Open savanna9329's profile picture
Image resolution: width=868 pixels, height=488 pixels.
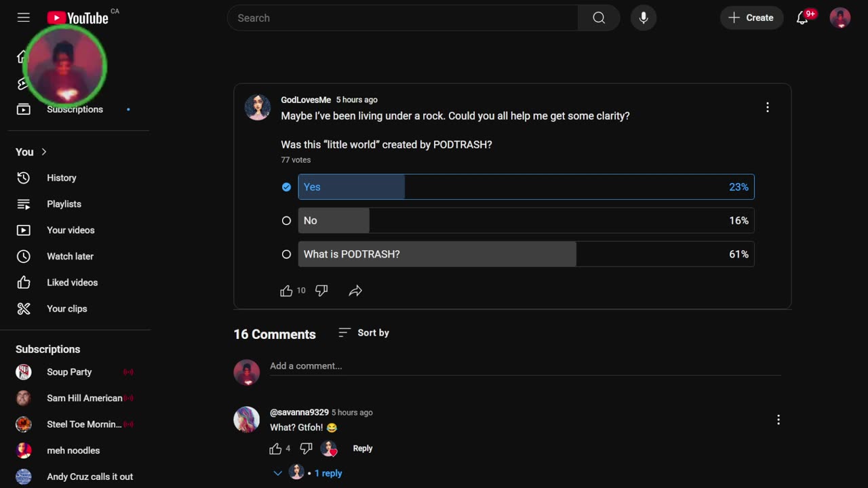pos(247,420)
